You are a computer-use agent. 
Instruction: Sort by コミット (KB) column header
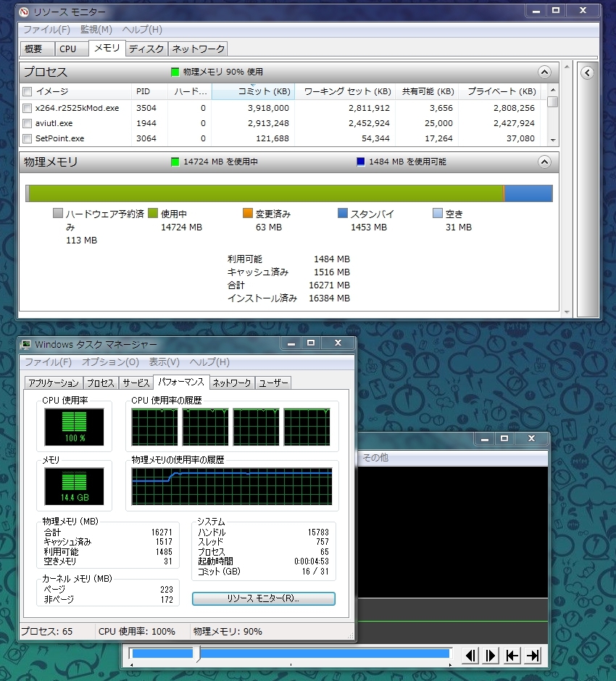tap(253, 91)
